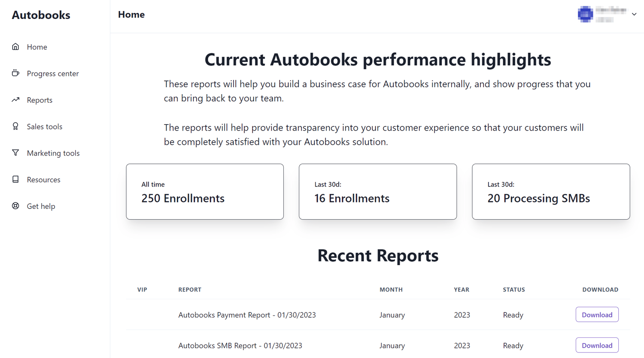Download the Autobooks SMB Report
Image resolution: width=644 pixels, height=358 pixels.
[x=597, y=345]
